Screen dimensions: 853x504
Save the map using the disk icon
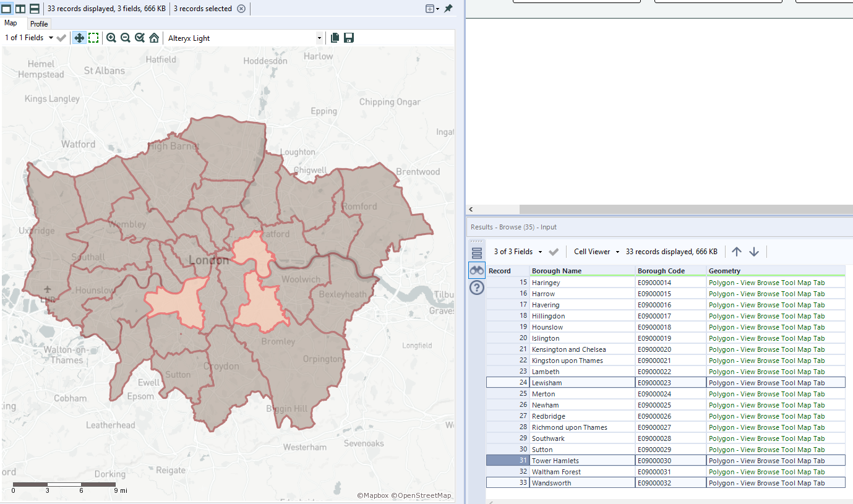[x=349, y=38]
